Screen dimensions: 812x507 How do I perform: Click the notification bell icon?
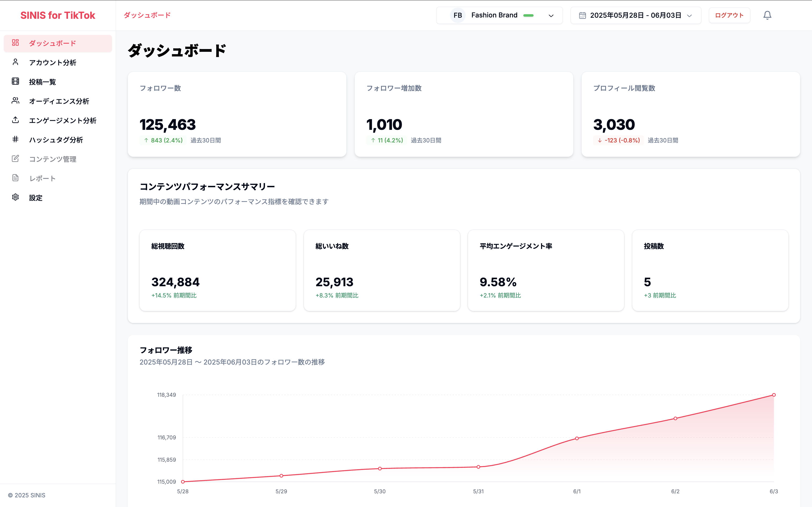[x=767, y=15]
